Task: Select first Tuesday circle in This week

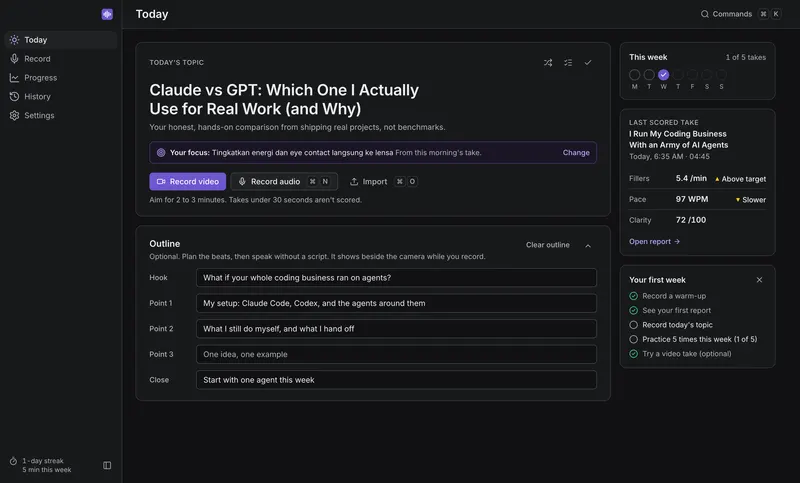Action: click(649, 75)
